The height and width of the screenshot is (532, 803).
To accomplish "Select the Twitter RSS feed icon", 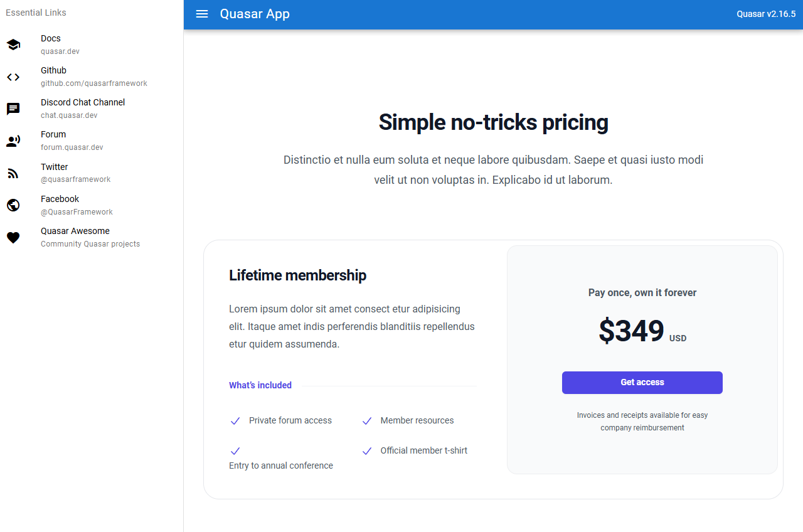I will point(13,173).
